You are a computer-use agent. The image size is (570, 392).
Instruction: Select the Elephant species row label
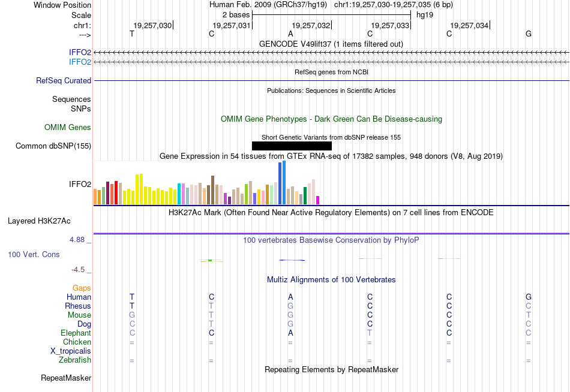pos(76,333)
